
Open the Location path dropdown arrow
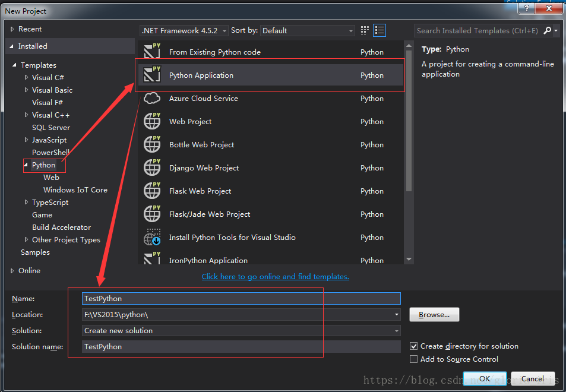click(396, 314)
